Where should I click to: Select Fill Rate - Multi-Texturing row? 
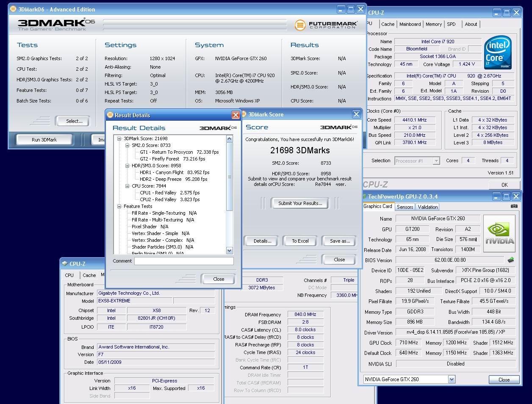(x=163, y=220)
